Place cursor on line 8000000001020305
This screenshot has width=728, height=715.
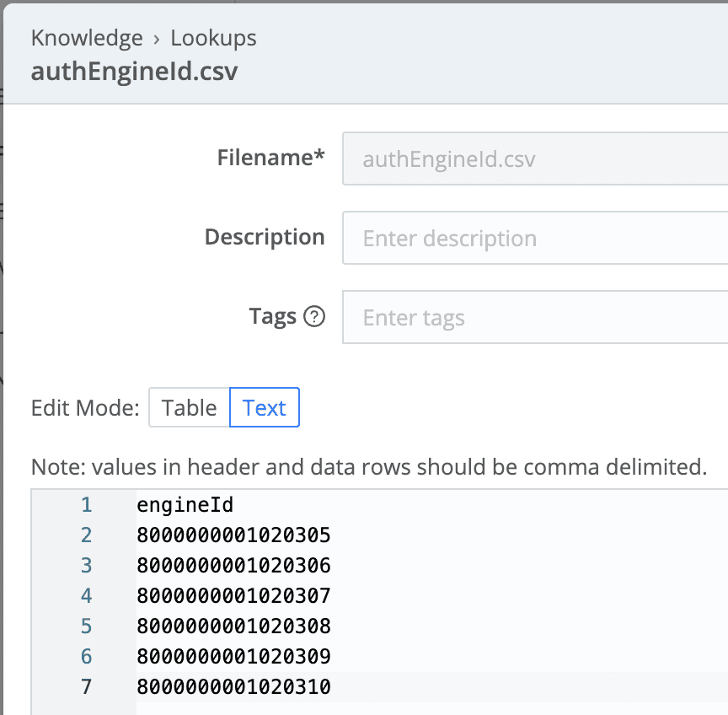[233, 535]
